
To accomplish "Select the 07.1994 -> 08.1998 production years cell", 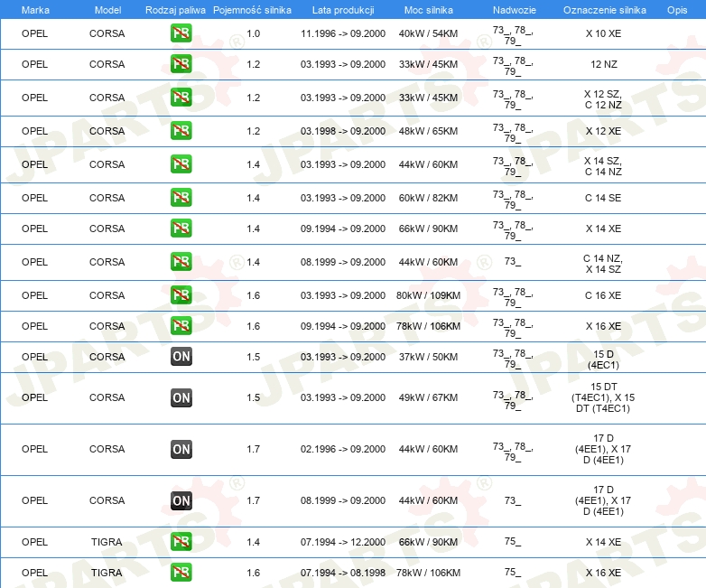I will (x=343, y=573).
